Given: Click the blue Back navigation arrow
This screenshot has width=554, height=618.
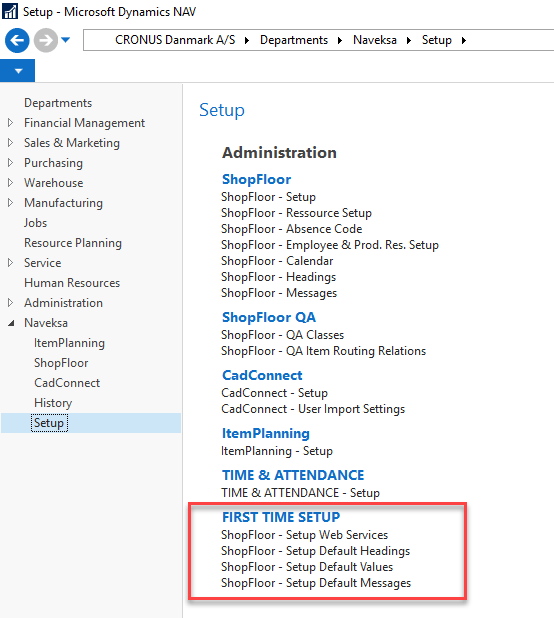Looking at the screenshot, I should coord(17,40).
